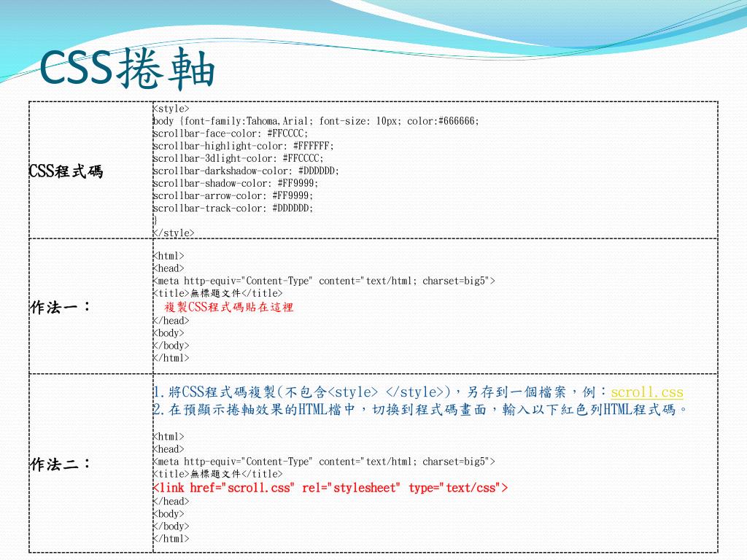Click the 'scrollbar-3dlight-color: #FFCCCC;' line
This screenshot has width=747, height=560.
pyautogui.click(x=239, y=158)
